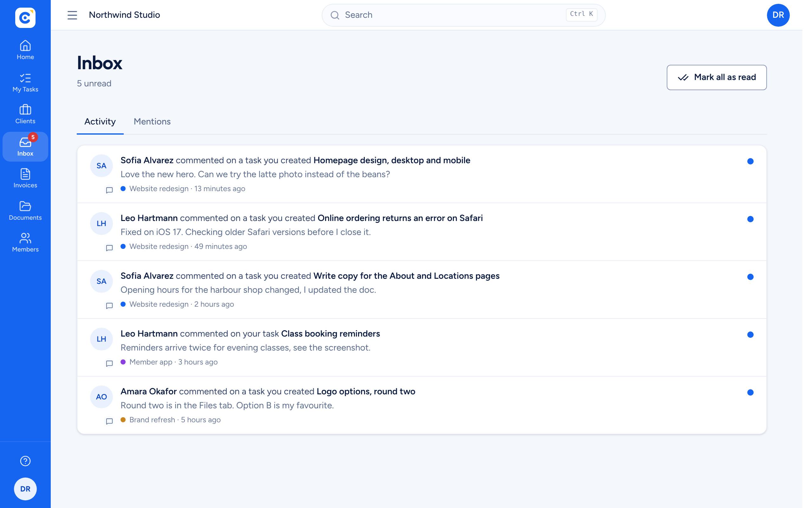Click the DR avatar at the sidebar bottom
Viewport: 812px width, 508px height.
tap(25, 489)
